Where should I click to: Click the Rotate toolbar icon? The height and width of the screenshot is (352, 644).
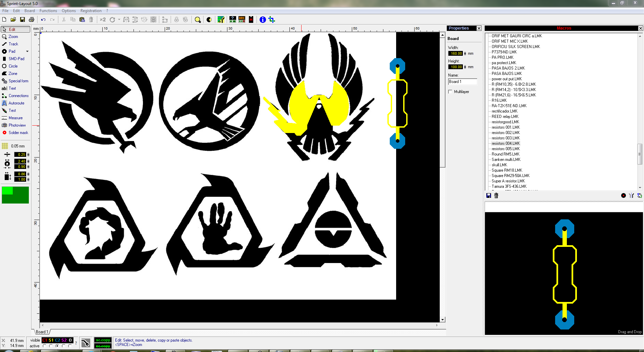click(x=112, y=19)
